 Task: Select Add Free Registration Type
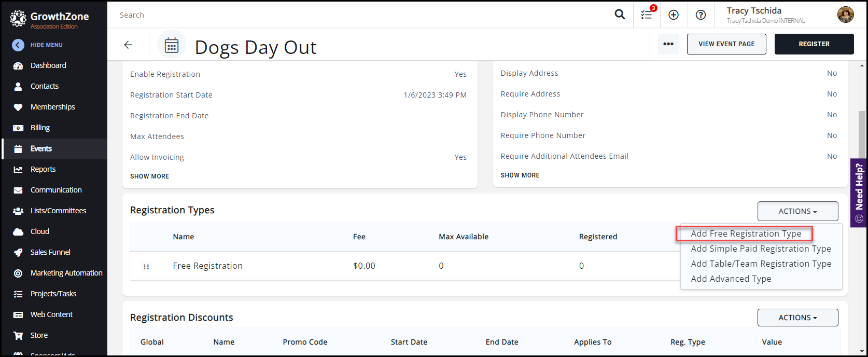[746, 234]
